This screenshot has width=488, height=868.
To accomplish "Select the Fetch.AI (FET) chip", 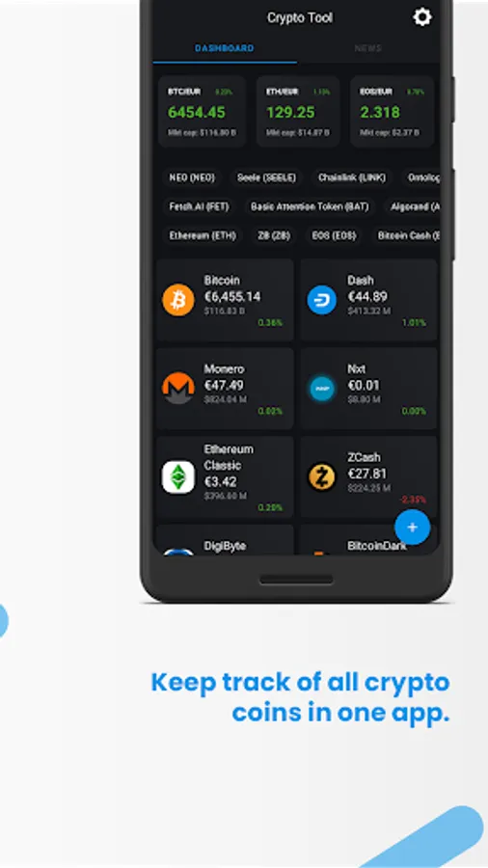I will pyautogui.click(x=199, y=206).
